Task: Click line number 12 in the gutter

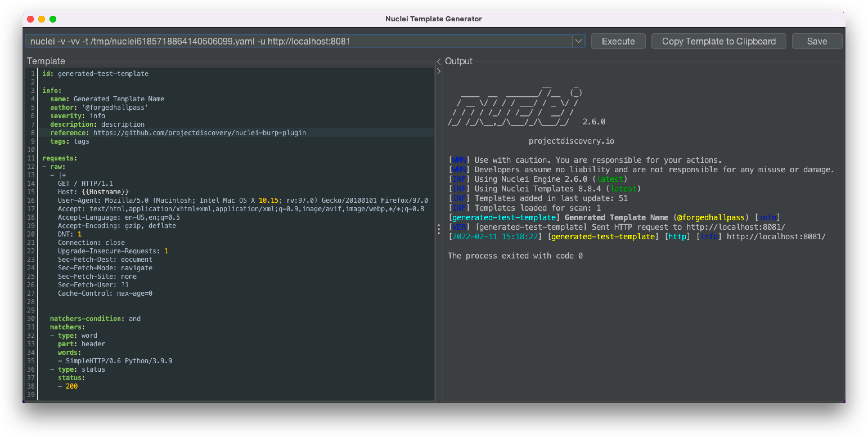Action: click(x=31, y=167)
